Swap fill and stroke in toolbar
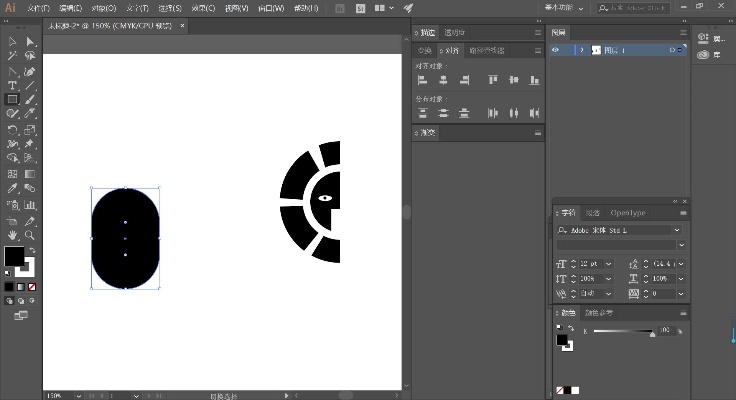Viewport: 736px width, 400px height. 32,250
